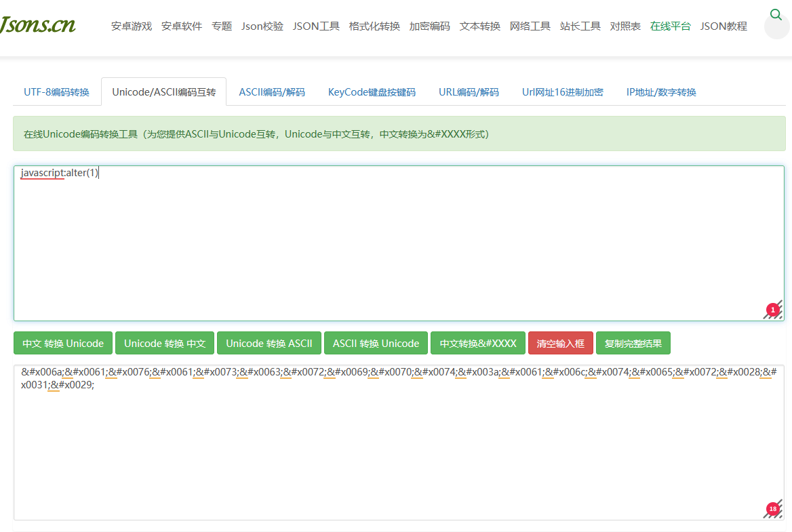
Task: Click the Jsons.cn logo
Action: [x=37, y=24]
